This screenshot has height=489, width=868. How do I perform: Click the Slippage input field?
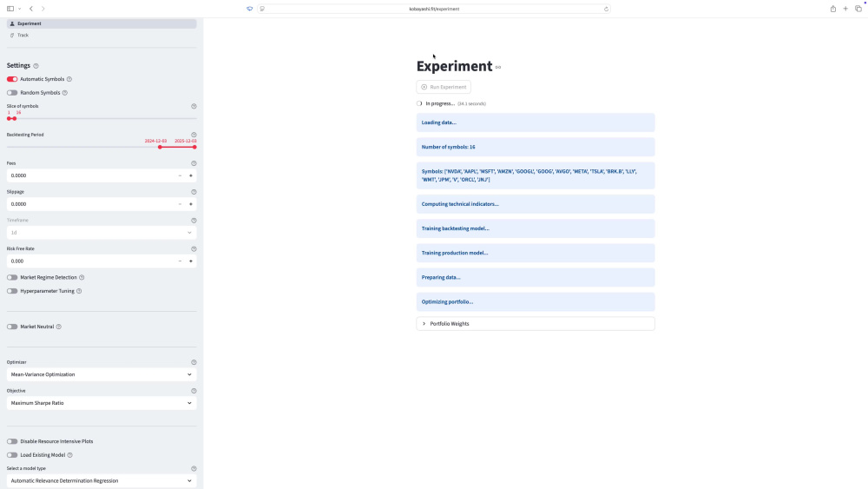tap(90, 204)
